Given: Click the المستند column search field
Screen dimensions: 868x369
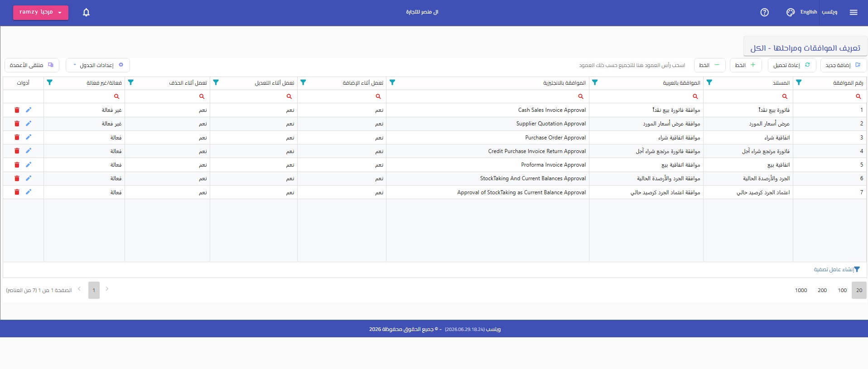Looking at the screenshot, I should click(748, 96).
